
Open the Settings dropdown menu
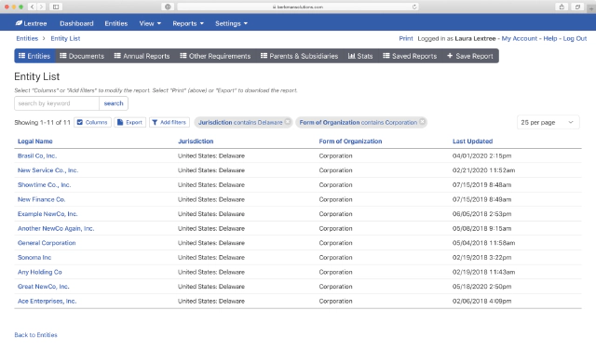[231, 23]
